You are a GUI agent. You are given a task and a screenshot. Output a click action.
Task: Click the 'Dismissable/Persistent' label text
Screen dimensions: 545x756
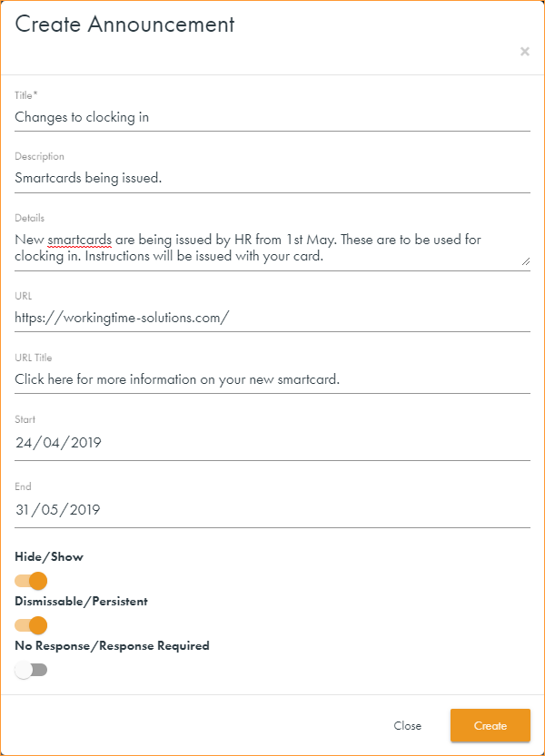pyautogui.click(x=82, y=602)
